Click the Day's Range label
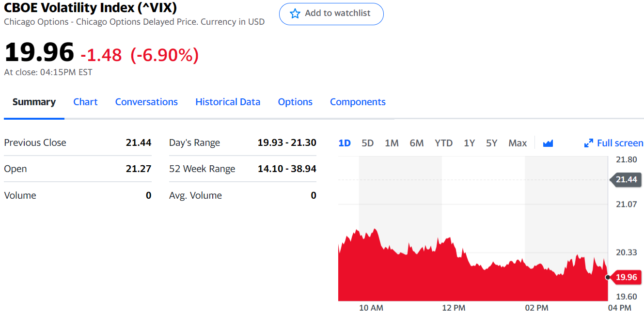 (x=194, y=142)
